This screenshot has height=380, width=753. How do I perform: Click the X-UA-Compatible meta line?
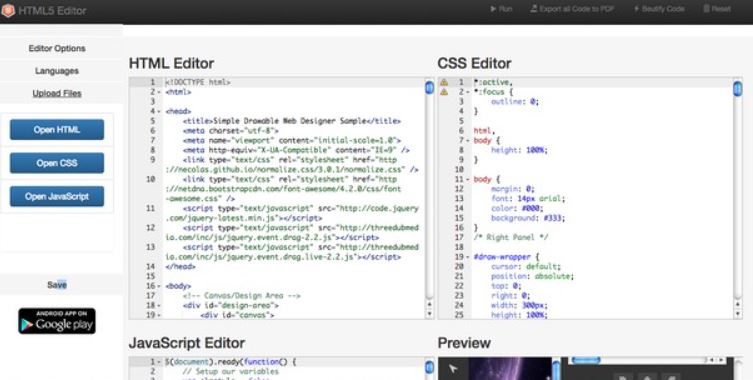tap(296, 150)
